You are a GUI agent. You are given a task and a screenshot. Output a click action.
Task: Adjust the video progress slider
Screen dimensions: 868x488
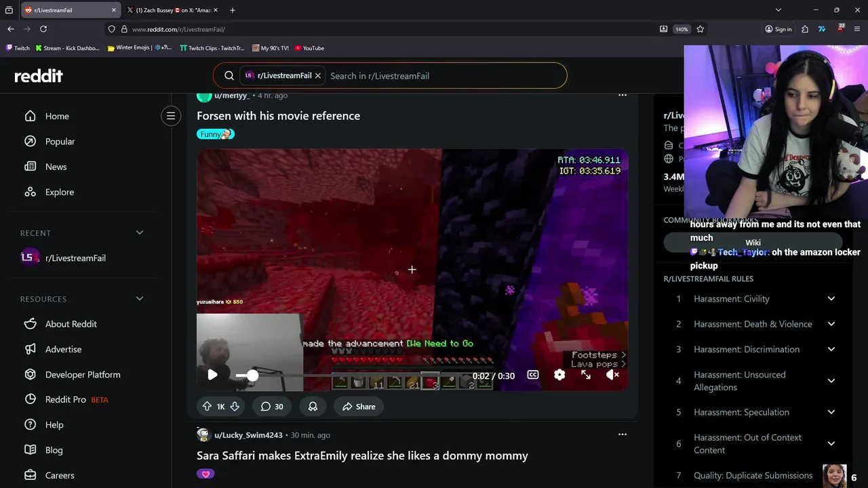coord(252,375)
